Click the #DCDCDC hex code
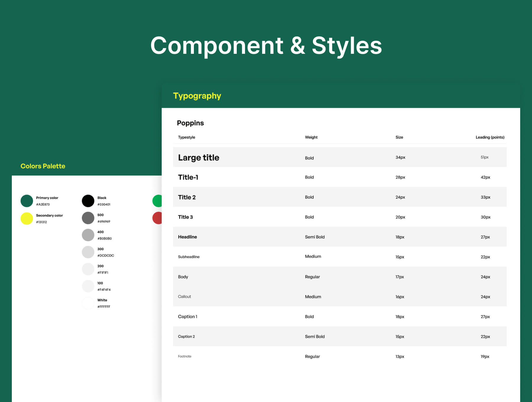Viewport: 532px width, 402px height. (x=106, y=256)
